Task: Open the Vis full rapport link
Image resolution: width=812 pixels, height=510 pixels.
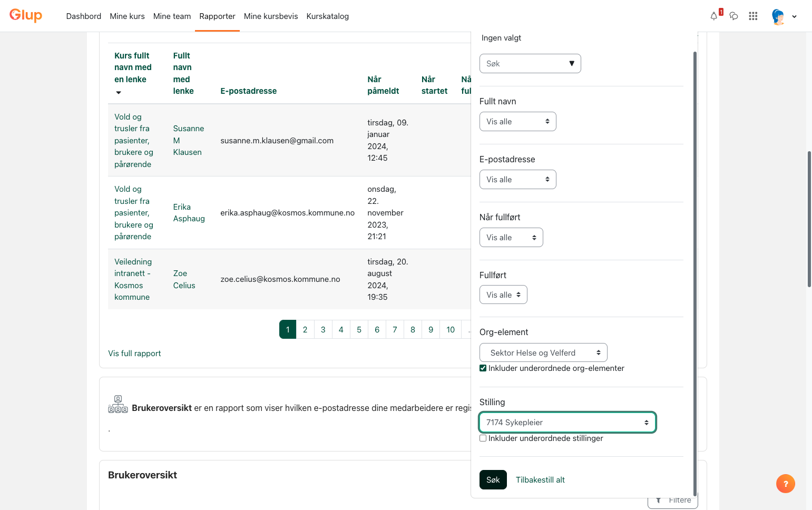Action: 134,354
